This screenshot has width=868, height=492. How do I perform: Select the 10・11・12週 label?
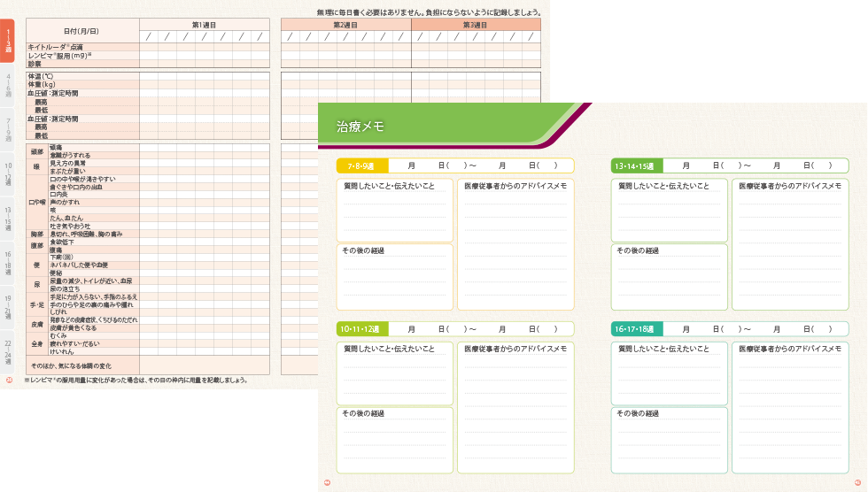pos(361,329)
